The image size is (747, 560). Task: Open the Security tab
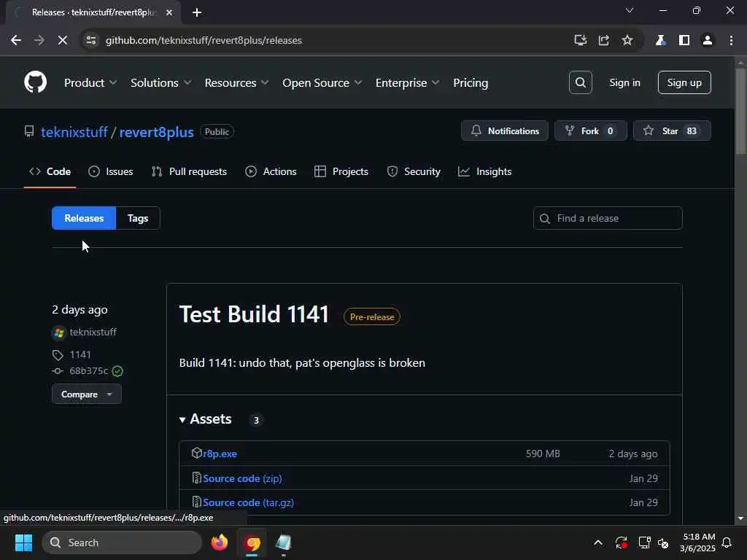pyautogui.click(x=414, y=171)
